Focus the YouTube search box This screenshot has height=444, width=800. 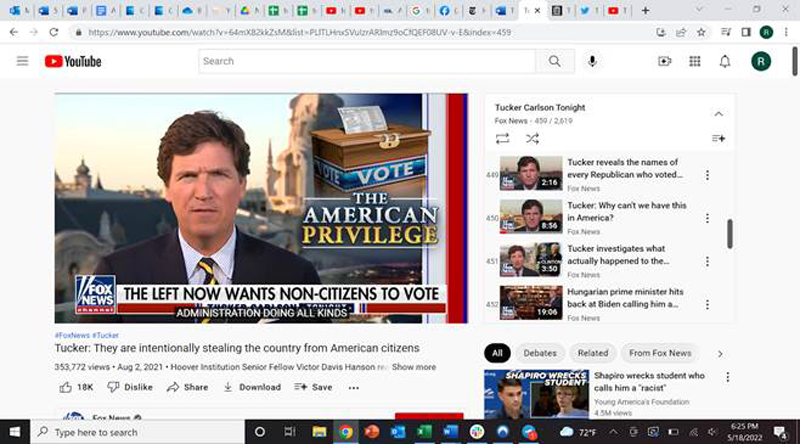pyautogui.click(x=367, y=61)
